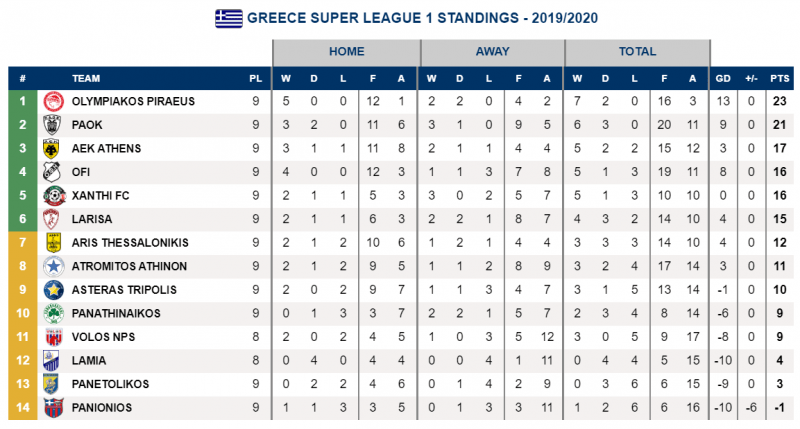Click Lamia's rank 12 position cell
Screen dimensions: 800x429
tap(22, 361)
